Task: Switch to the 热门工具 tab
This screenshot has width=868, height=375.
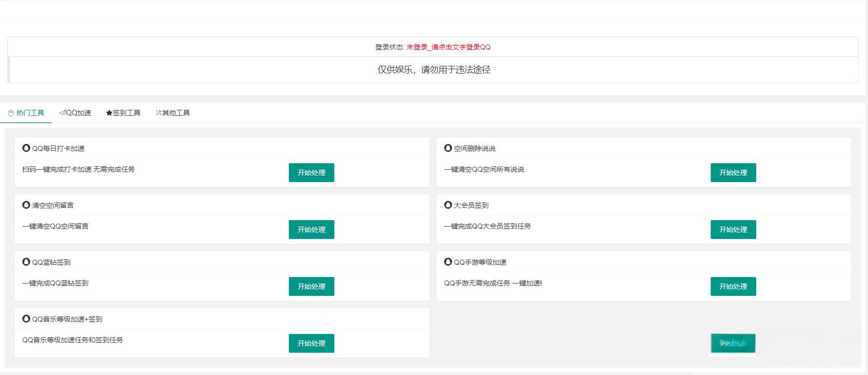Action: coord(26,113)
